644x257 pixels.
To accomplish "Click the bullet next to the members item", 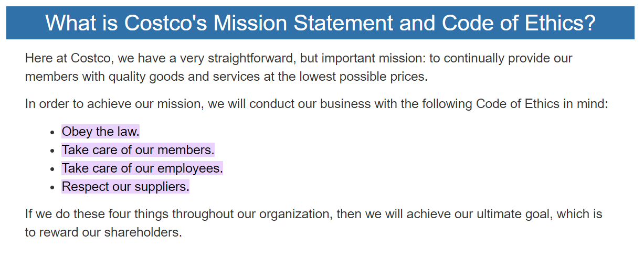I will tap(52, 151).
